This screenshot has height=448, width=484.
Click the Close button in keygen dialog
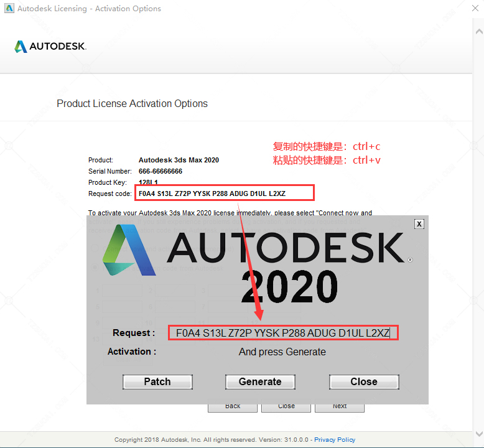(364, 382)
